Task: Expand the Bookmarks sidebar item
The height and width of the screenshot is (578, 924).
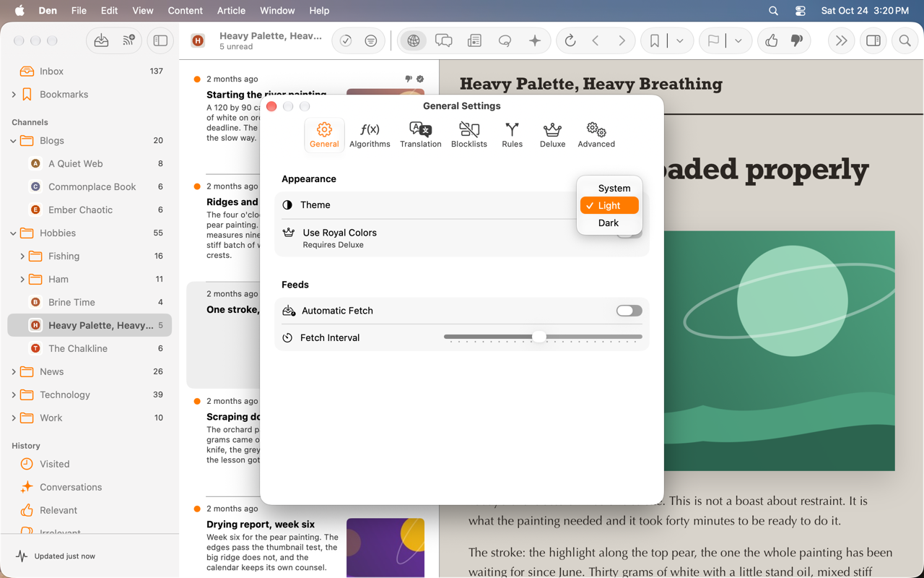Action: pos(14,95)
